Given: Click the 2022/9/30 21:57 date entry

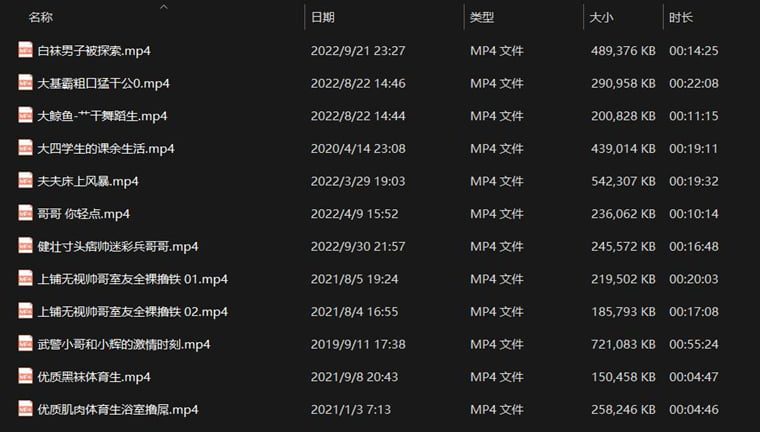Looking at the screenshot, I should click(x=358, y=246).
